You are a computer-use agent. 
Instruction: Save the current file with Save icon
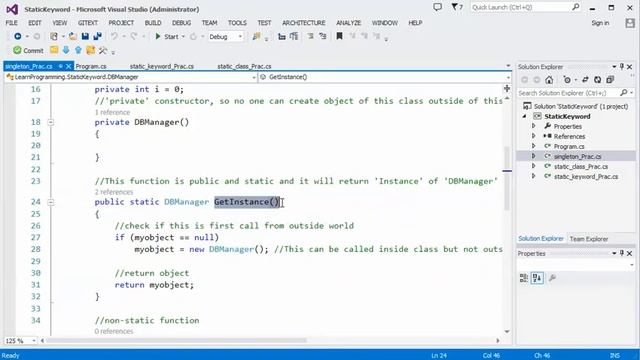(85, 36)
